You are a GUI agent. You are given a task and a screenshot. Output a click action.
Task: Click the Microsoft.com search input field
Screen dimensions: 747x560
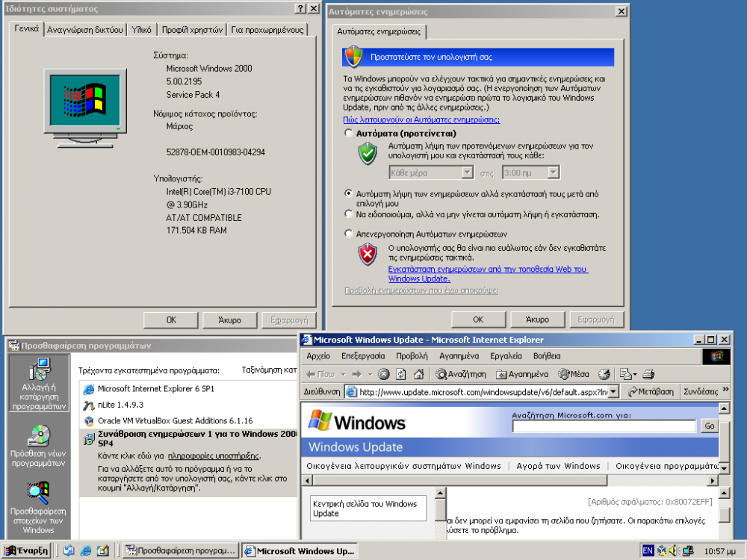[x=604, y=426]
